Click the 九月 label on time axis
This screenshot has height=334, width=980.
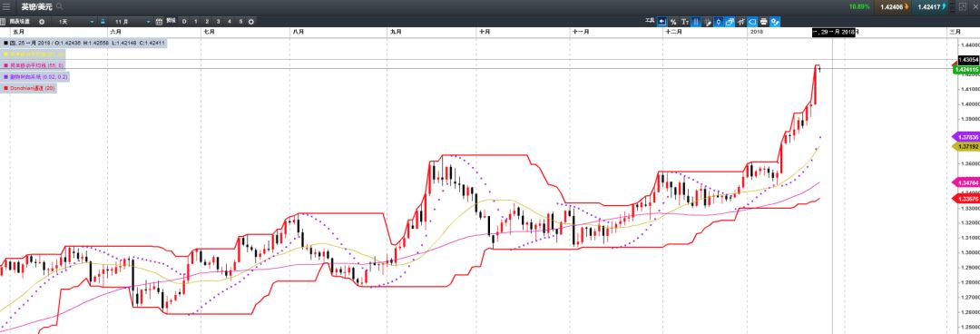coord(395,31)
